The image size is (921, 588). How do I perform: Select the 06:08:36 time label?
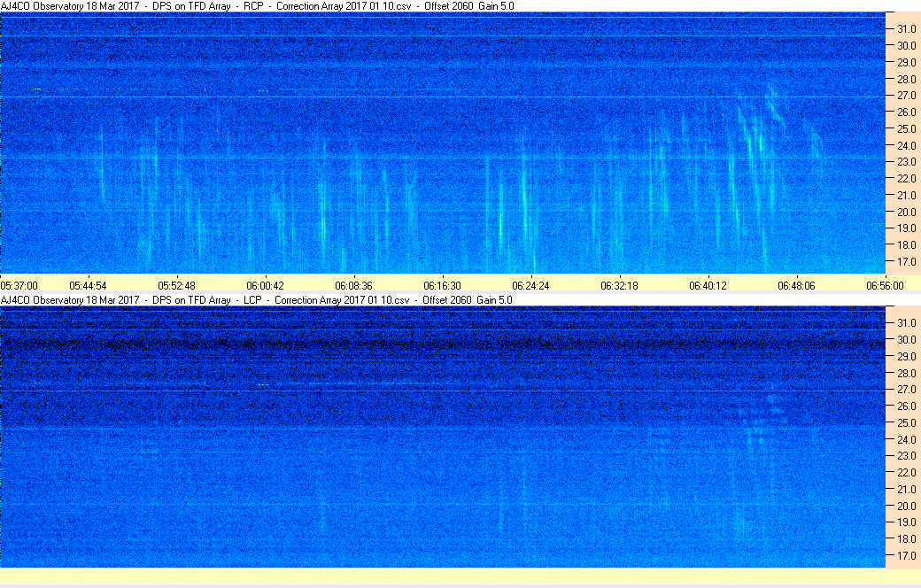353,286
